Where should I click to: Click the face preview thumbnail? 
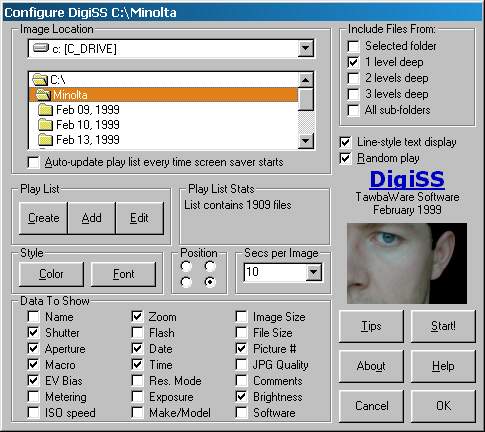tap(407, 263)
